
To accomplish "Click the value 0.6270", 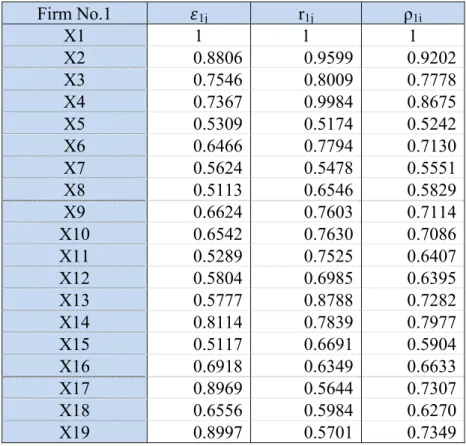I will (431, 410).
